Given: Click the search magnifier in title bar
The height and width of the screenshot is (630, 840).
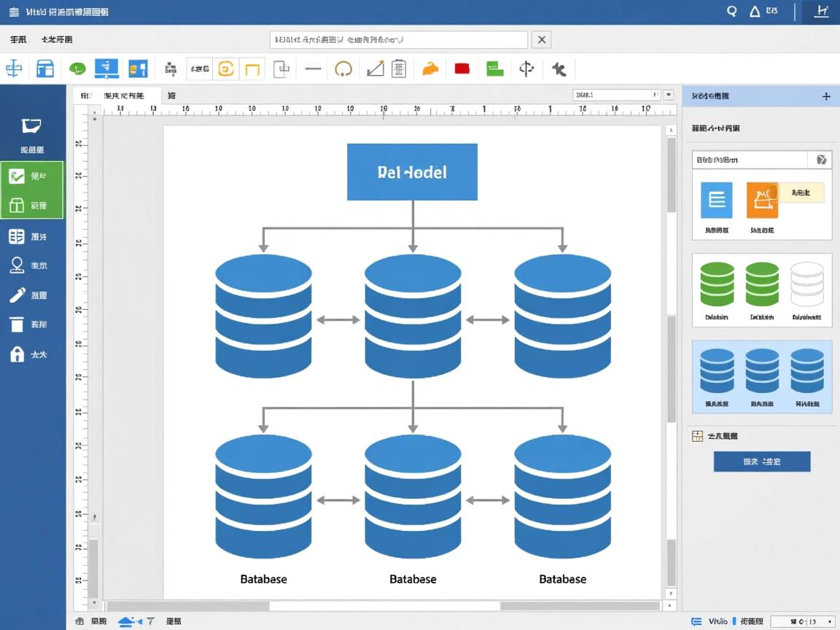Looking at the screenshot, I should coord(732,12).
